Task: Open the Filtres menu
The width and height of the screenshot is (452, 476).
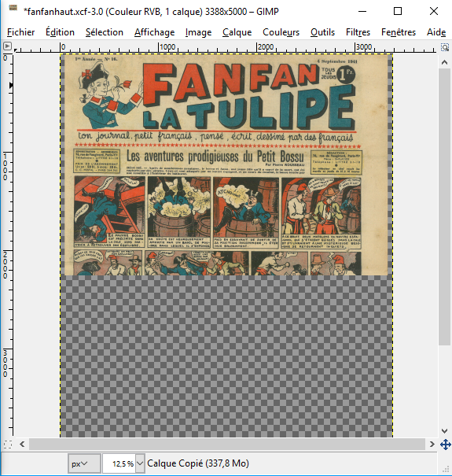Action: point(358,32)
